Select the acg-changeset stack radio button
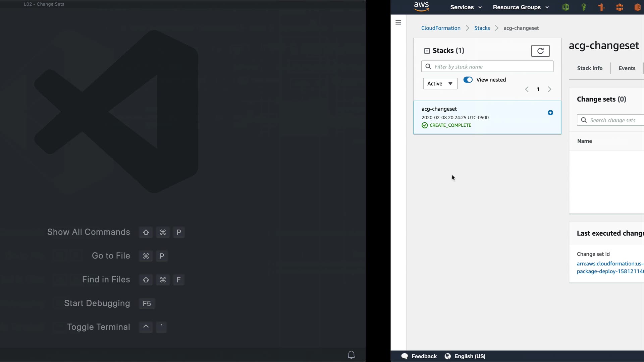 [x=550, y=113]
